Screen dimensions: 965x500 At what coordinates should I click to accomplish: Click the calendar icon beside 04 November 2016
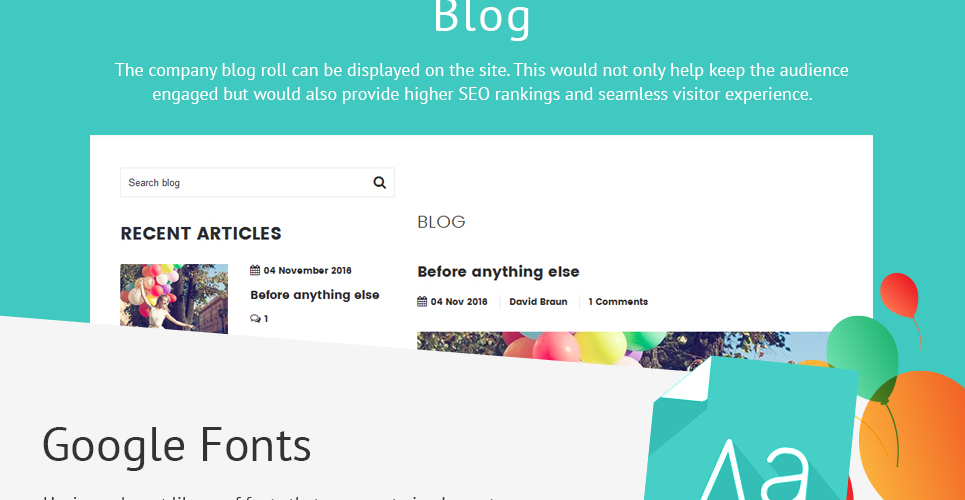coord(255,270)
